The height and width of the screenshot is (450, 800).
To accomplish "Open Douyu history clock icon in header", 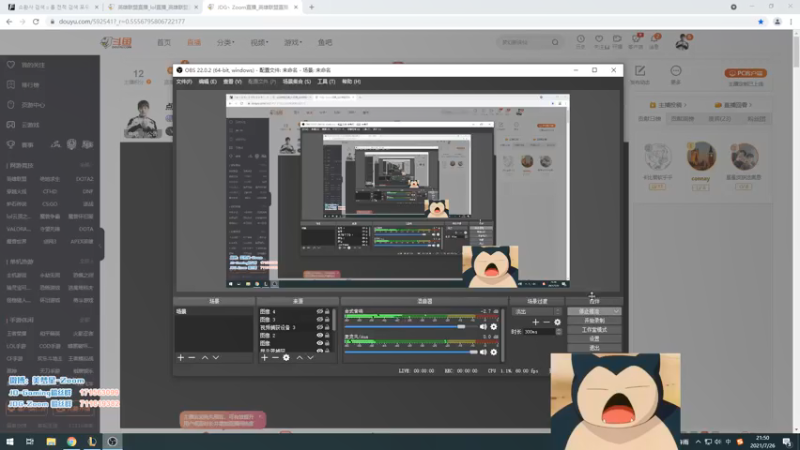I will (x=581, y=39).
